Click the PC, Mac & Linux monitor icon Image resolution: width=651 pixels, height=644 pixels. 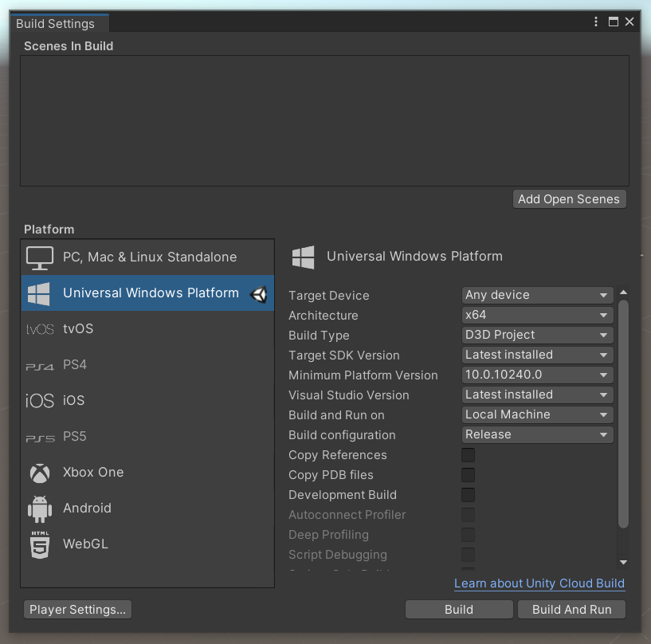tap(39, 258)
